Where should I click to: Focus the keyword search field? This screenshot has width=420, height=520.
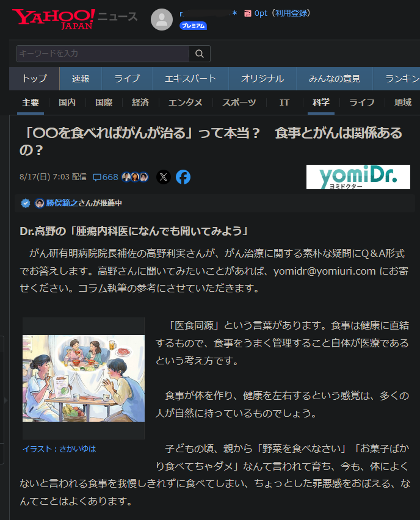point(102,54)
